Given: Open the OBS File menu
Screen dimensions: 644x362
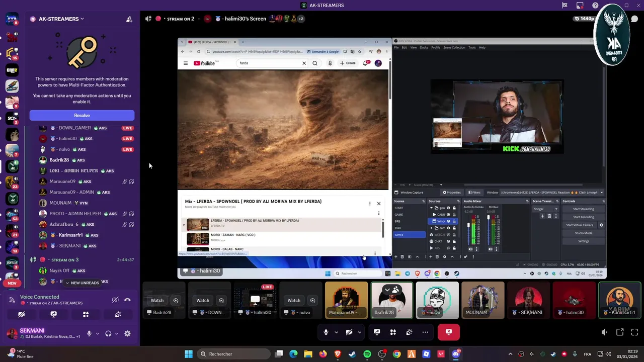Looking at the screenshot, I should point(396,47).
